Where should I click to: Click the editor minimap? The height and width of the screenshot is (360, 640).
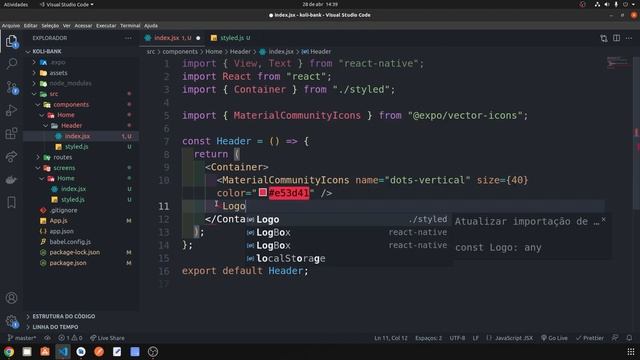617,63
